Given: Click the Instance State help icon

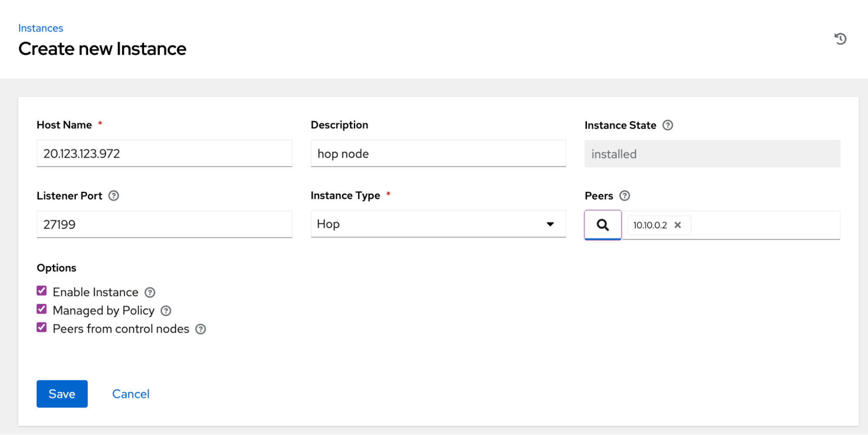Looking at the screenshot, I should pyautogui.click(x=667, y=125).
